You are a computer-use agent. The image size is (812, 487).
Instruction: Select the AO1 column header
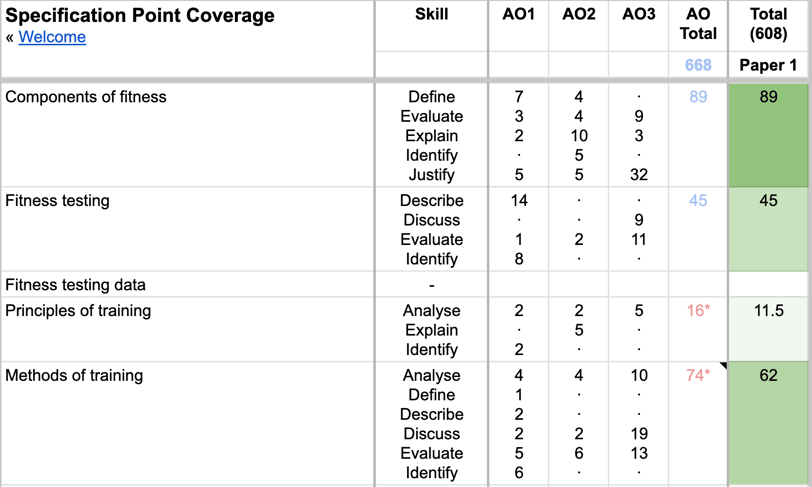[518, 14]
